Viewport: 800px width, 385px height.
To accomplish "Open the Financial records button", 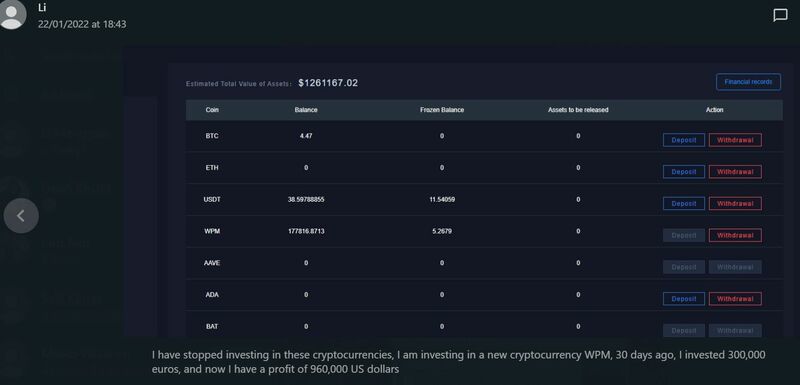I will click(x=748, y=82).
